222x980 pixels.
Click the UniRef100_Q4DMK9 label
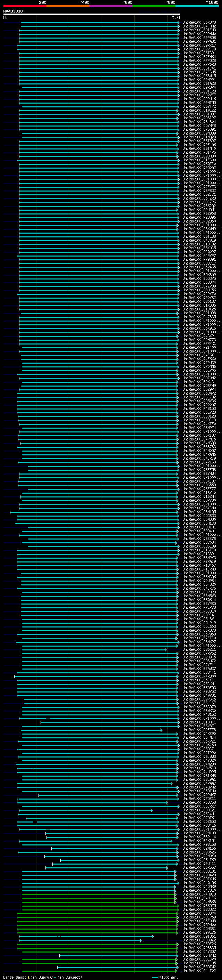(x=199, y=886)
